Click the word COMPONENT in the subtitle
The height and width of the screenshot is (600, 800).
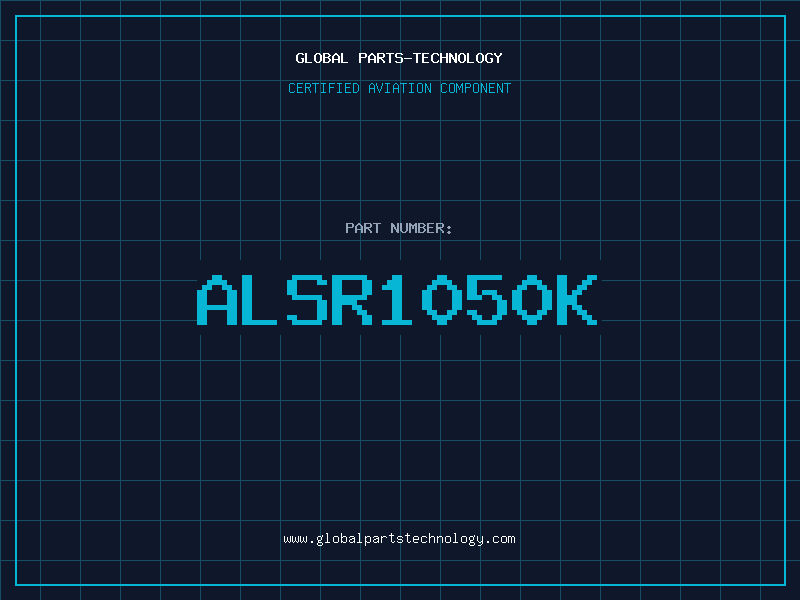[476, 88]
